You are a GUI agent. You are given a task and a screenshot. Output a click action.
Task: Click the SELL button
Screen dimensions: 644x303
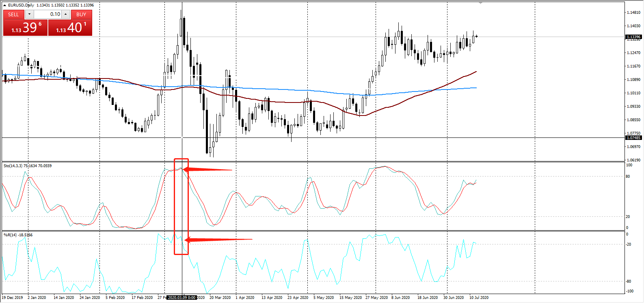point(13,14)
